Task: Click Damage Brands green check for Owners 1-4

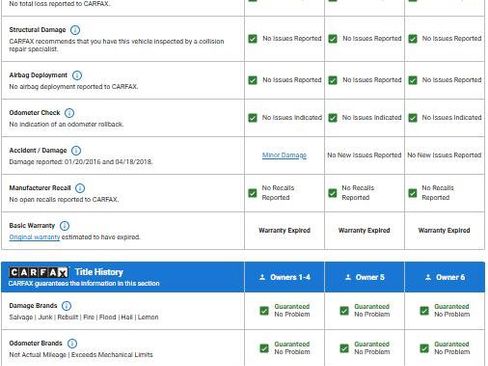Action: coord(264,311)
